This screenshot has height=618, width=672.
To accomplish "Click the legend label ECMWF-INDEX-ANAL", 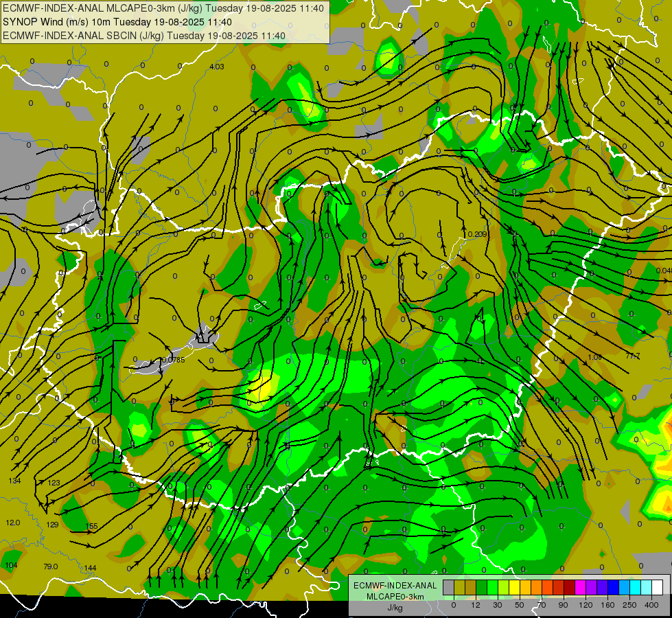I will tap(395, 586).
